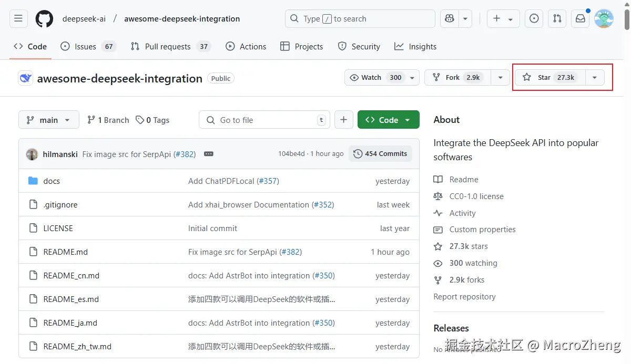
Task: Open the 454 Commits history
Action: [380, 154]
